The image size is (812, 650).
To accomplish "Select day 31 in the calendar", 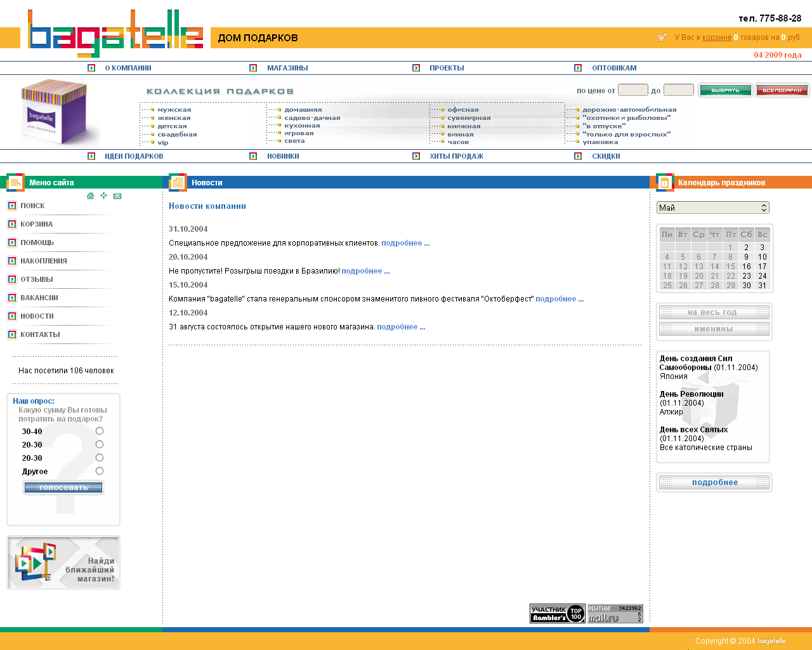I will point(763,286).
